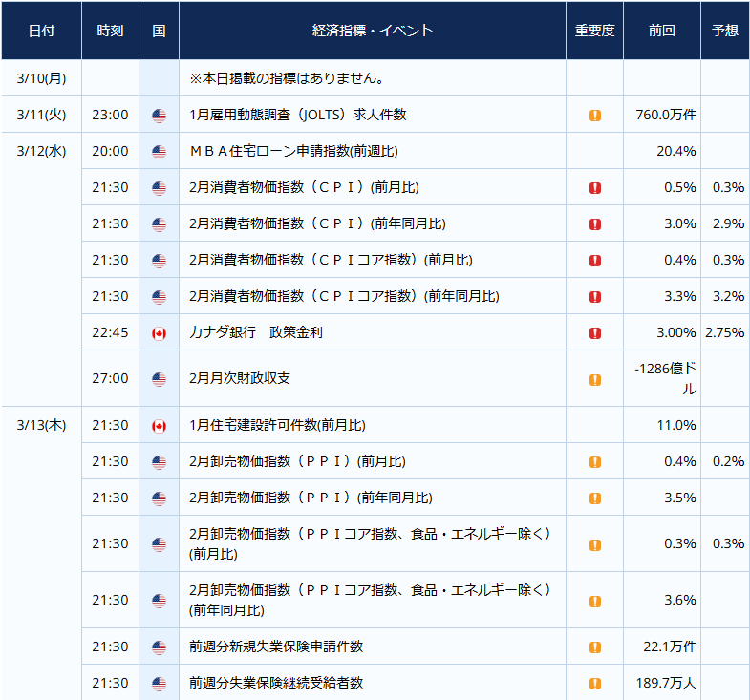Viewport: 750px width, 700px height.
Task: Click previous value 3.6%
Action: coord(680,600)
